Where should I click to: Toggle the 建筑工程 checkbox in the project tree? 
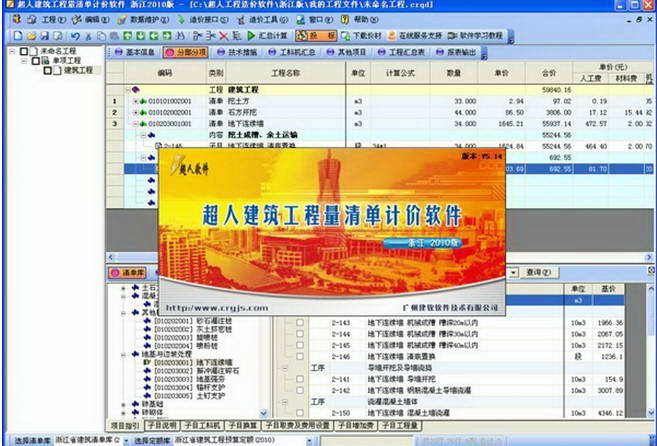point(47,70)
